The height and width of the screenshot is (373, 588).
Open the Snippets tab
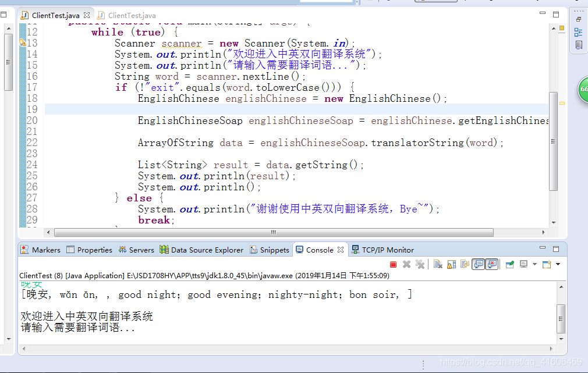[270, 250]
